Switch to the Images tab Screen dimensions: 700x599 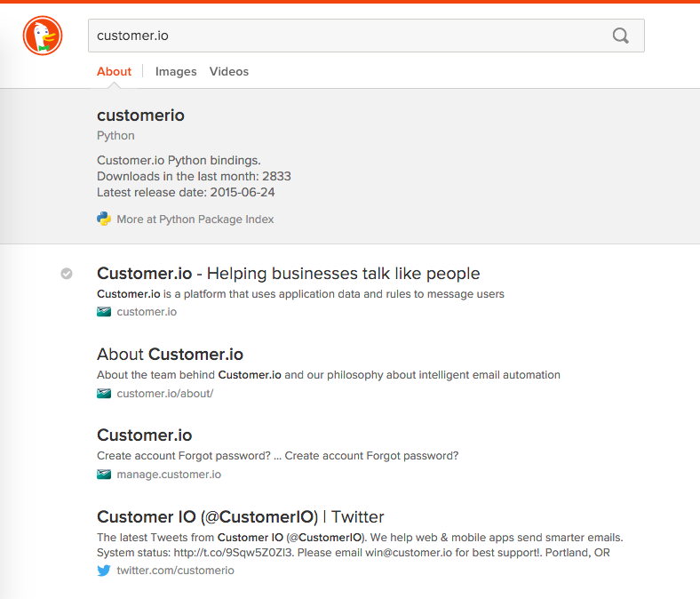coord(176,71)
